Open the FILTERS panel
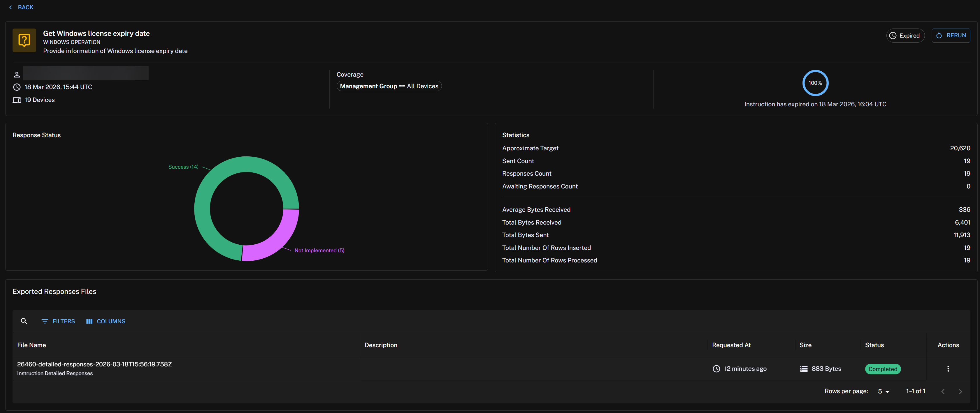The height and width of the screenshot is (413, 980). coord(58,321)
